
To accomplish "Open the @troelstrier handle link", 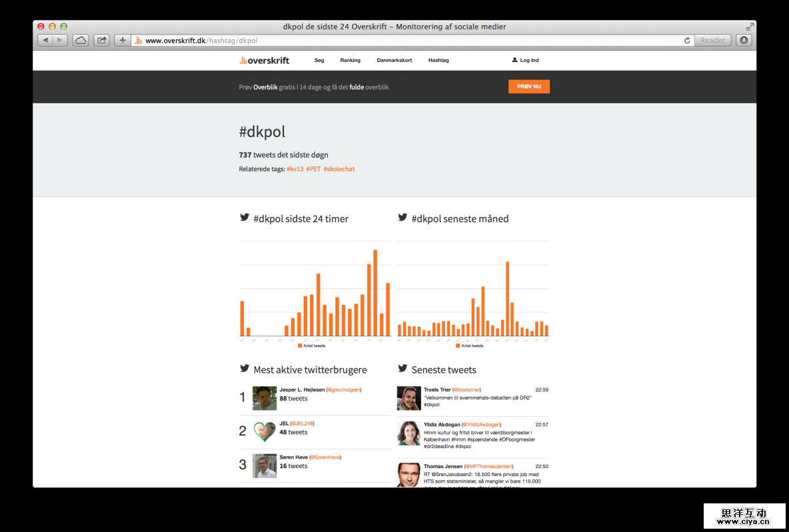I will pyautogui.click(x=466, y=390).
